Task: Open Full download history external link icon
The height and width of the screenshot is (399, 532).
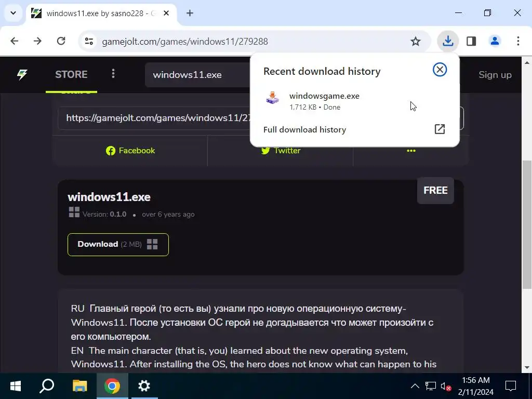Action: (440, 129)
